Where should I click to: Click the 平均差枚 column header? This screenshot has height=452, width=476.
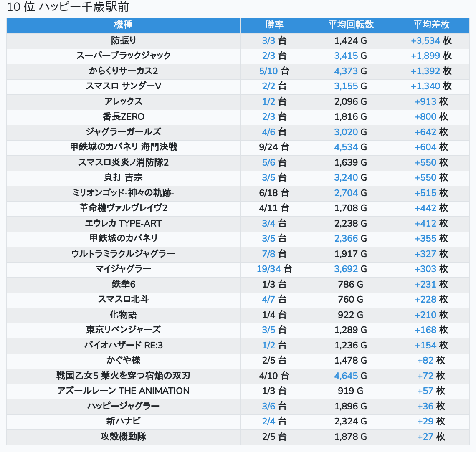(x=431, y=25)
